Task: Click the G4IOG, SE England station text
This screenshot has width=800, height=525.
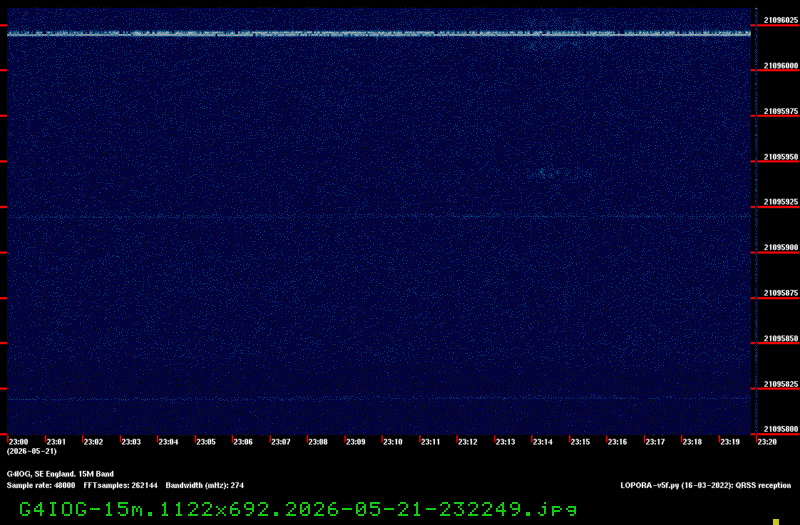Action: (x=60, y=474)
